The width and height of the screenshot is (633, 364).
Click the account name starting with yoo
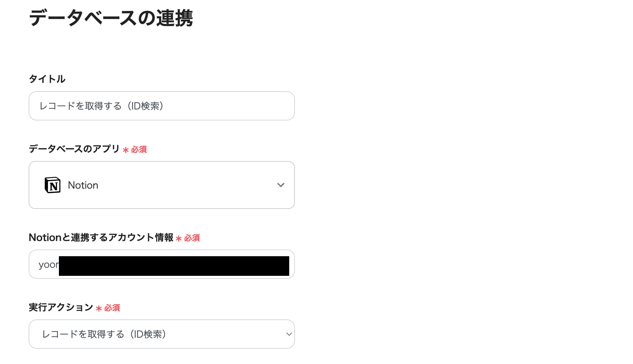click(x=48, y=264)
